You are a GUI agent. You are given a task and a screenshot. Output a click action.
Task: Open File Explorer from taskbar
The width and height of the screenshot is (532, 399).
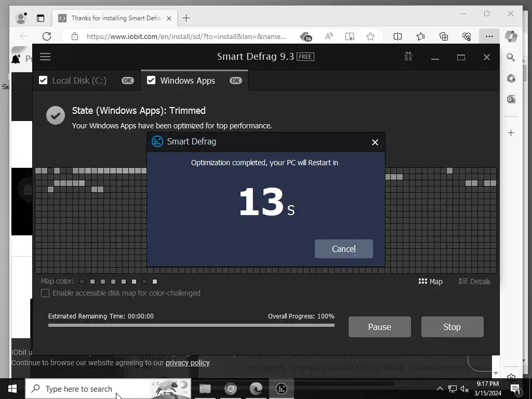[205, 389]
